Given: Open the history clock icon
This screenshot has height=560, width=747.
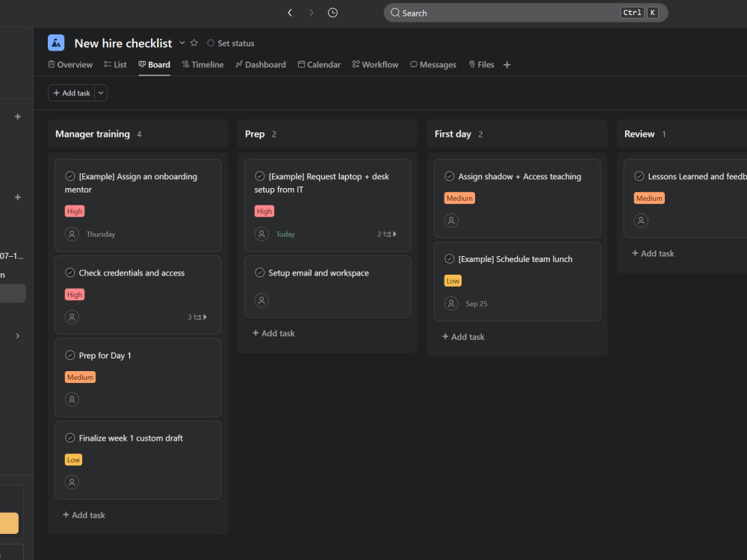Looking at the screenshot, I should tap(332, 13).
